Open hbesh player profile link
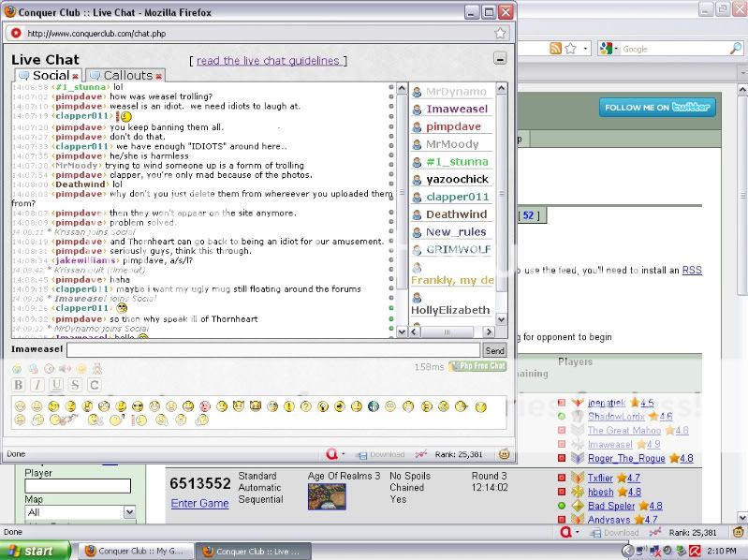 601,492
